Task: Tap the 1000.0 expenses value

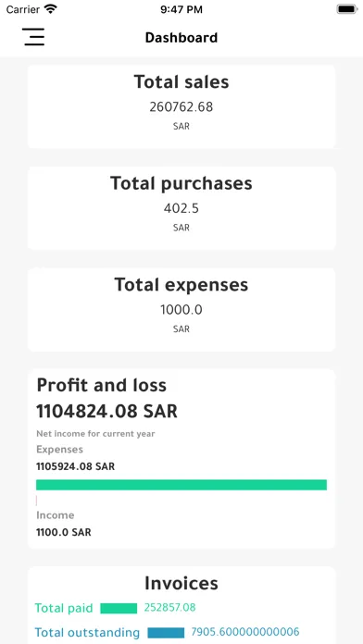Action: [181, 310]
